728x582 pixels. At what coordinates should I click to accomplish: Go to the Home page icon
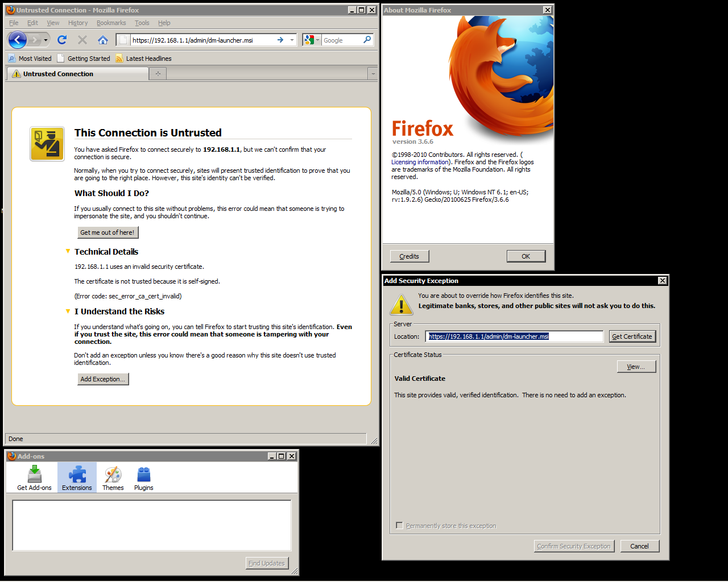pos(103,40)
